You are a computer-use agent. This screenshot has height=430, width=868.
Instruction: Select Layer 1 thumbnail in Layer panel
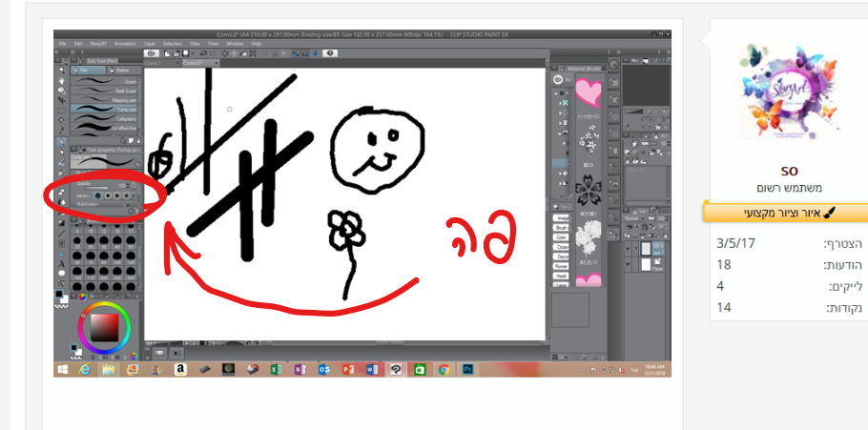(x=646, y=249)
